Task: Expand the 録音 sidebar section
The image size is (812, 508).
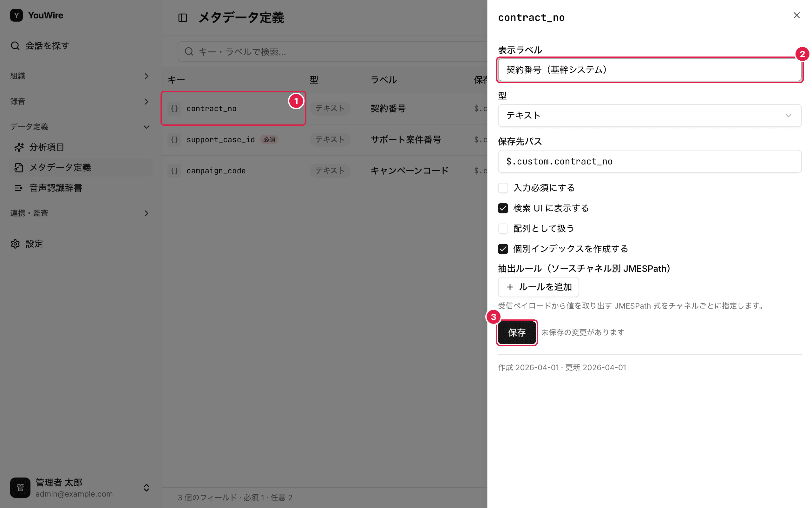Action: click(x=80, y=102)
